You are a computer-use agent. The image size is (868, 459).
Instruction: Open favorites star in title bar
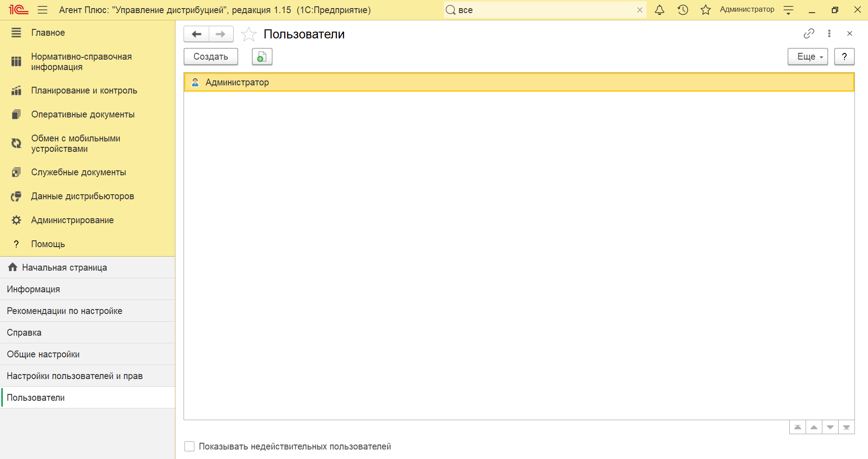[705, 9]
